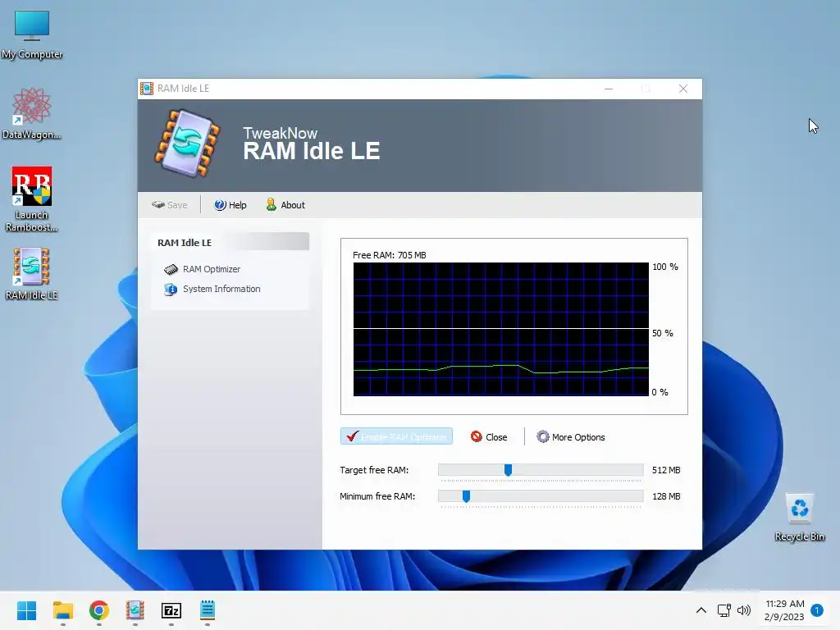Open the My Computer desktop icon
The width and height of the screenshot is (840, 630).
(x=32, y=34)
